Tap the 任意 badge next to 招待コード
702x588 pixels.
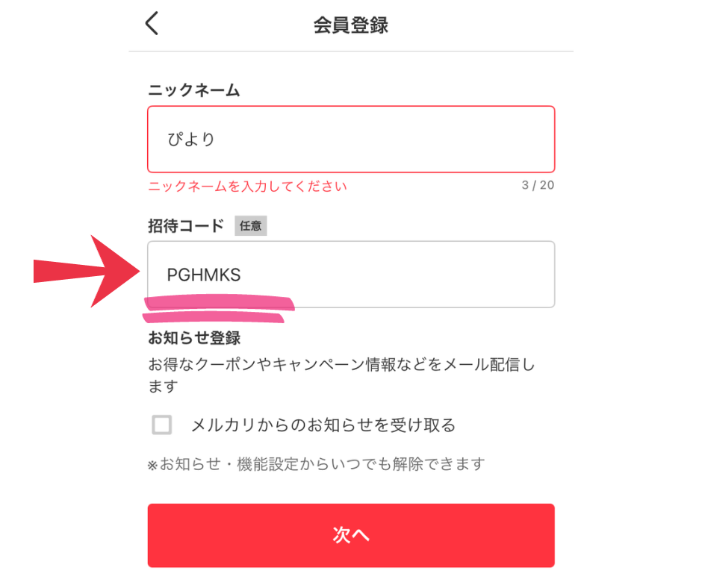[x=251, y=225]
